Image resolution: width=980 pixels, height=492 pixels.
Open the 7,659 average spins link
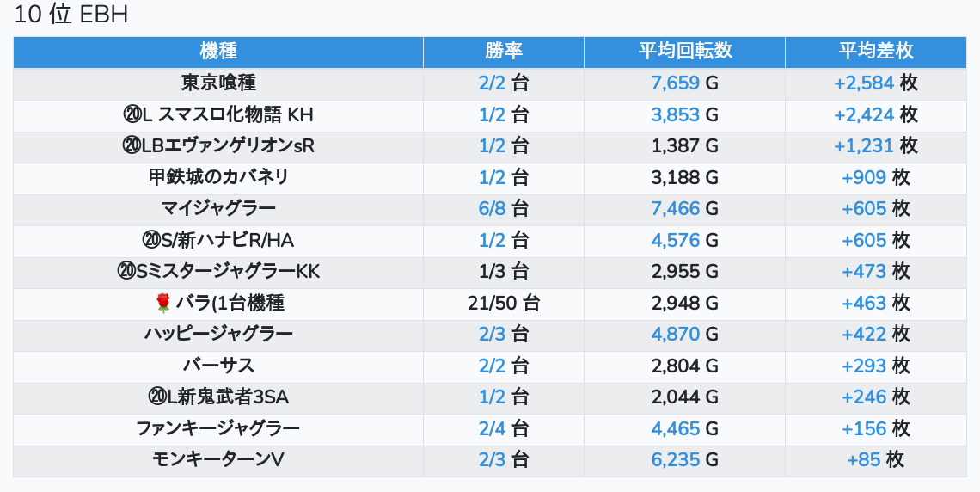point(676,83)
